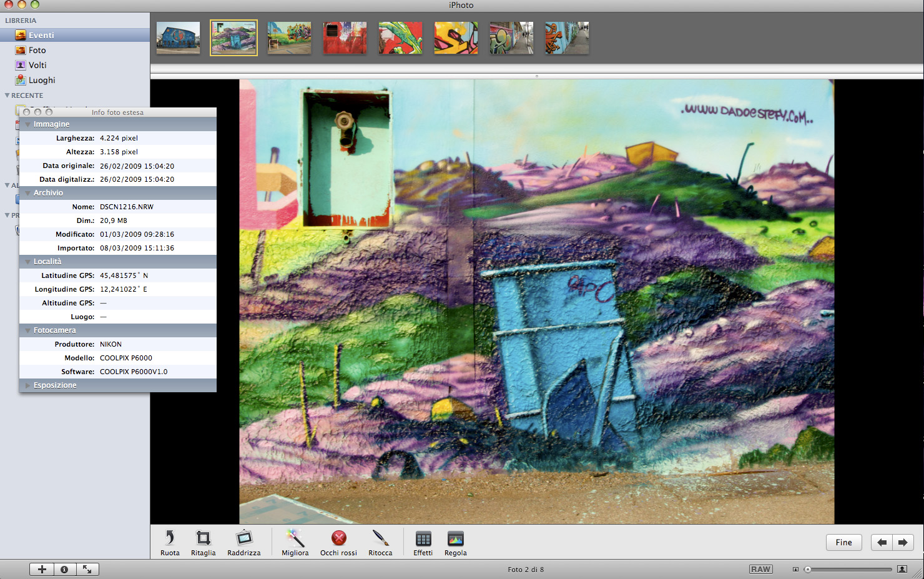The image size is (924, 579).
Task: Click the Data digitalizz. timestamp value
Action: coord(137,179)
